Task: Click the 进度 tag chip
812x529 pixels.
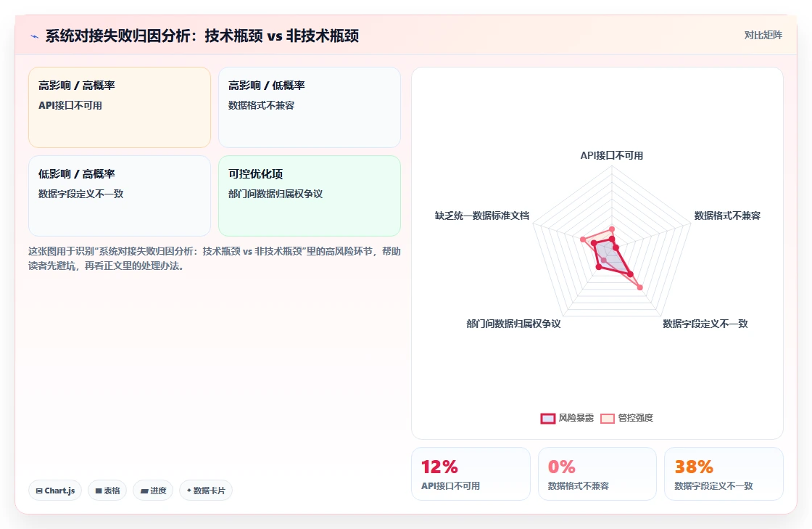Action: [x=153, y=491]
